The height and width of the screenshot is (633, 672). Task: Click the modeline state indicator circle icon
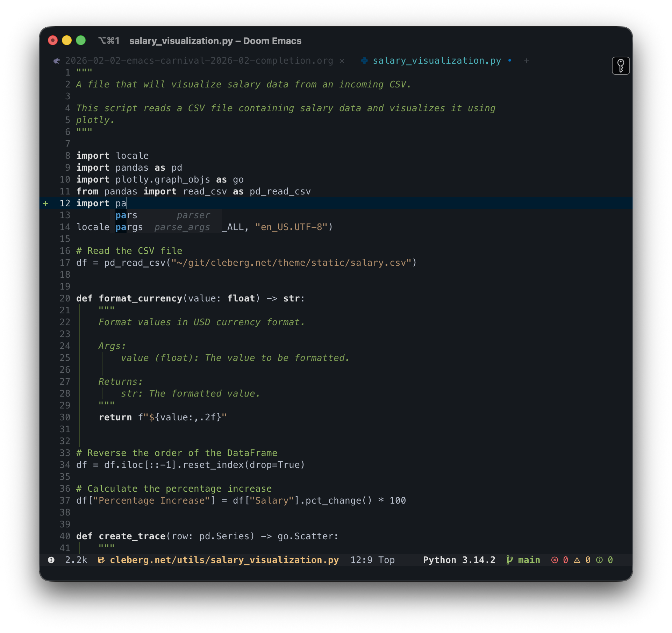tap(51, 560)
